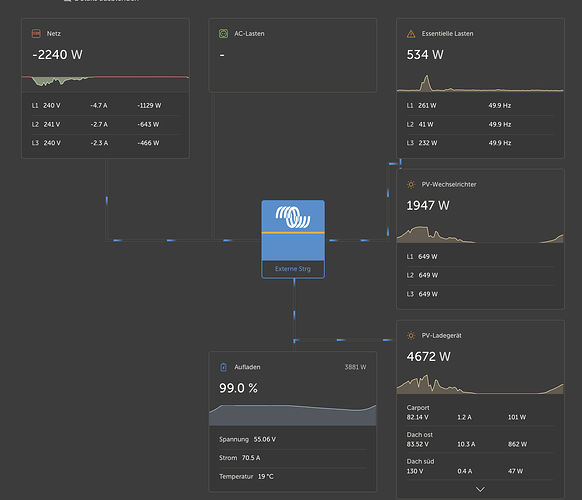Click the Netz grid meter icon

36,33
